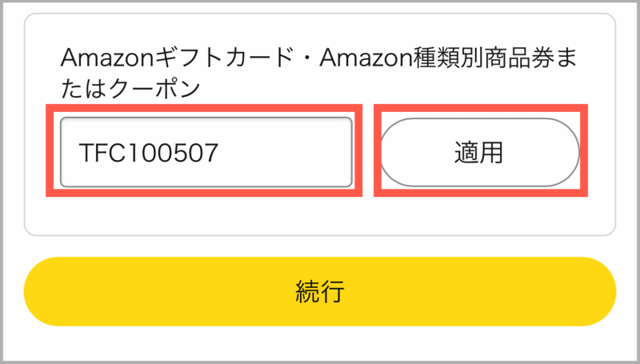Apply the entered coupon code TFC100507
Viewport: 640px width, 364px height.
[x=478, y=152]
